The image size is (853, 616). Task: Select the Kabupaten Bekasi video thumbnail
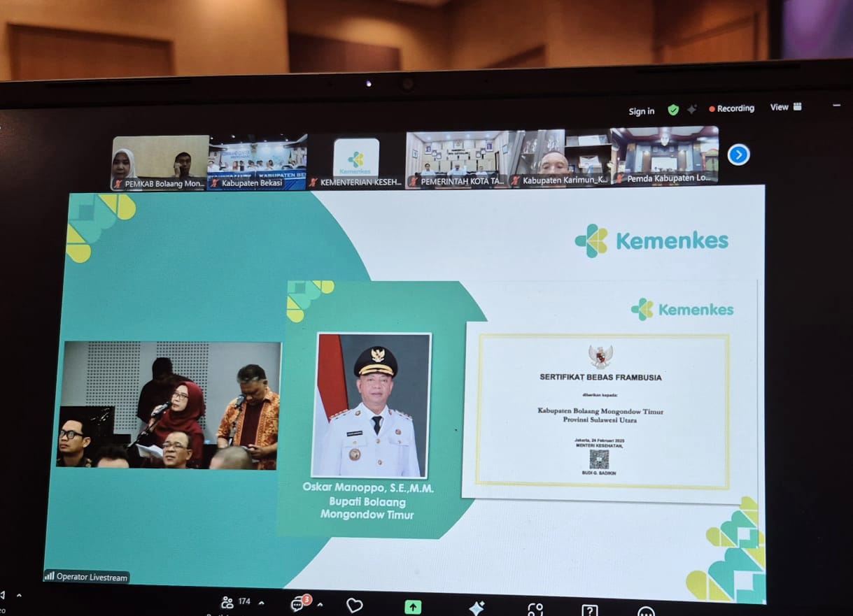point(257,162)
